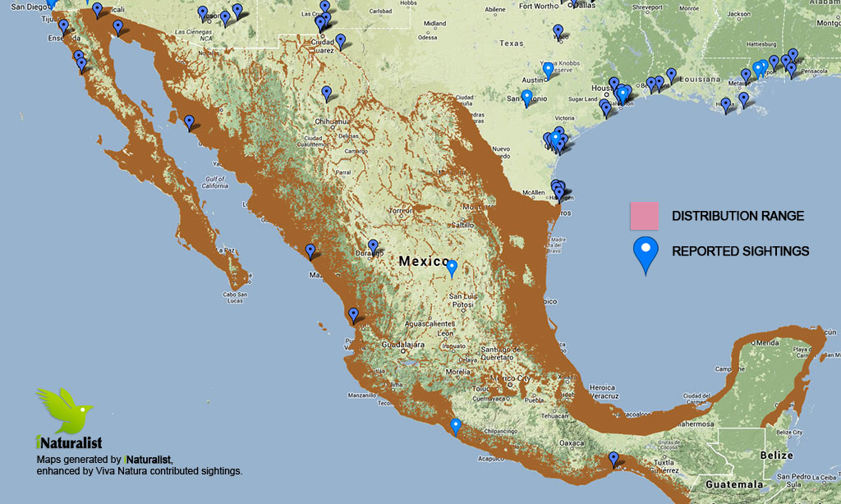Viewport: 841px width, 504px height.
Task: Click the 'Morelia' city label
Action: [x=457, y=372]
